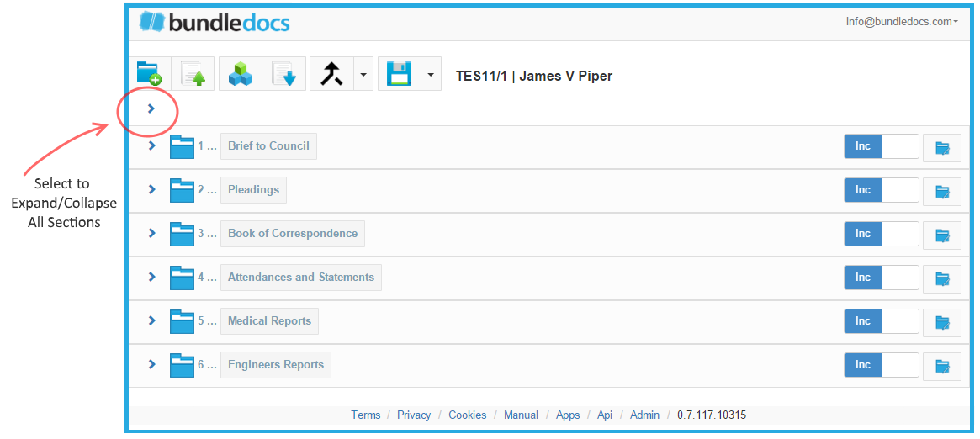Click edit section icon for Medical Reports
This screenshot has width=980, height=439.
942,323
